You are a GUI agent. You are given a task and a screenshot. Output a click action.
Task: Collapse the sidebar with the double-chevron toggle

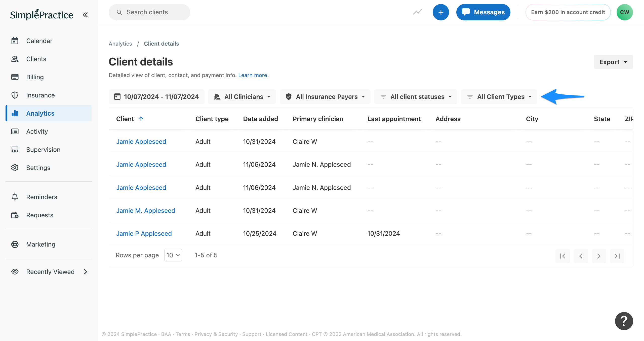pos(85,15)
